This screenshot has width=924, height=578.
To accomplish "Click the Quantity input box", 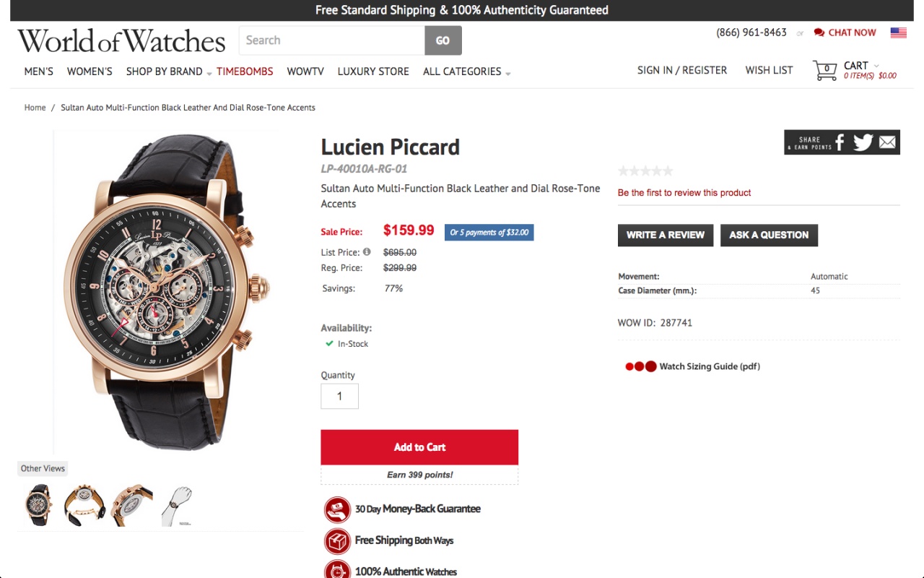I will (x=339, y=396).
